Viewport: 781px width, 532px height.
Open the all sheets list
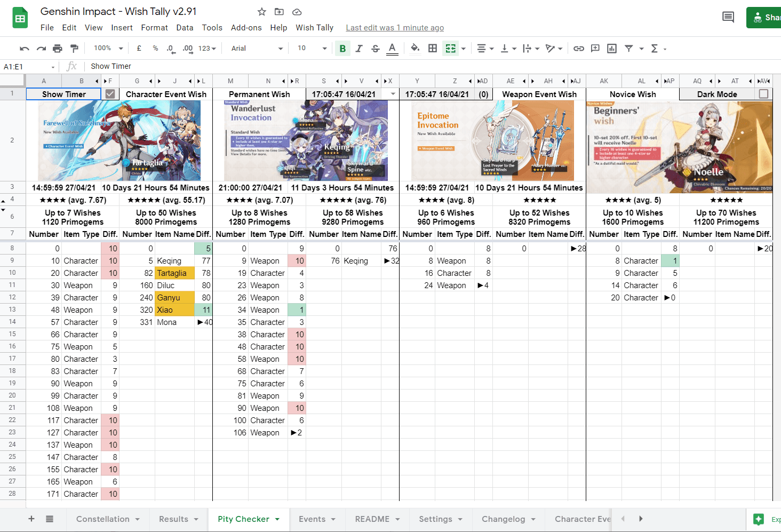[x=50, y=519]
